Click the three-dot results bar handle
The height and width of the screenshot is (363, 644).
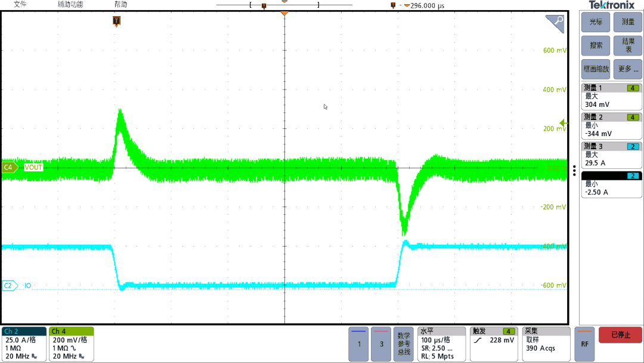click(575, 170)
